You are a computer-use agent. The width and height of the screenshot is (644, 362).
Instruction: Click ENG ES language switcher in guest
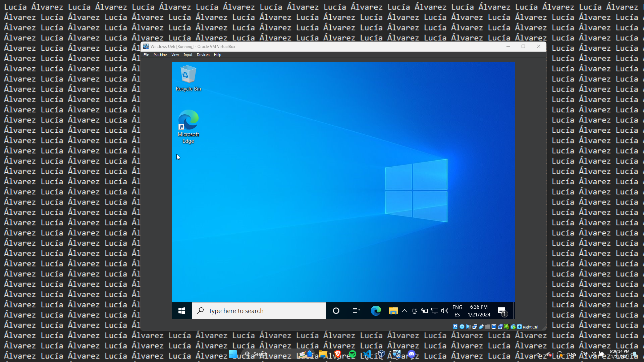coord(457,311)
